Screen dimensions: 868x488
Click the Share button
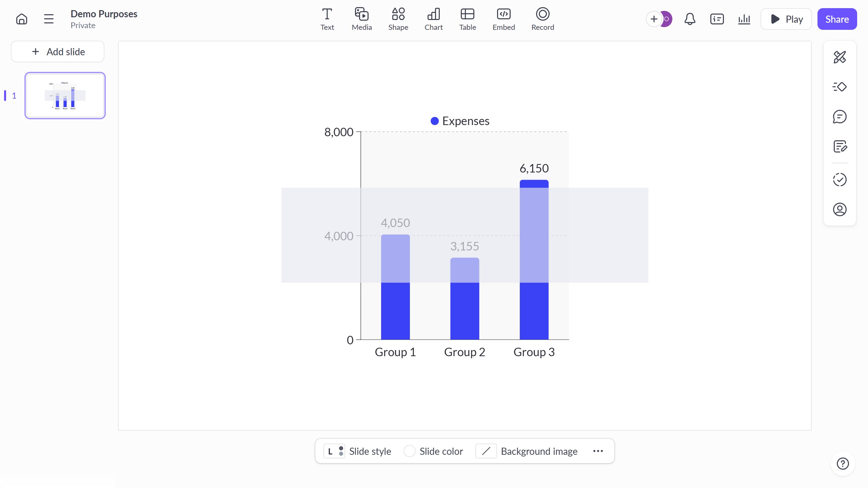(x=837, y=19)
